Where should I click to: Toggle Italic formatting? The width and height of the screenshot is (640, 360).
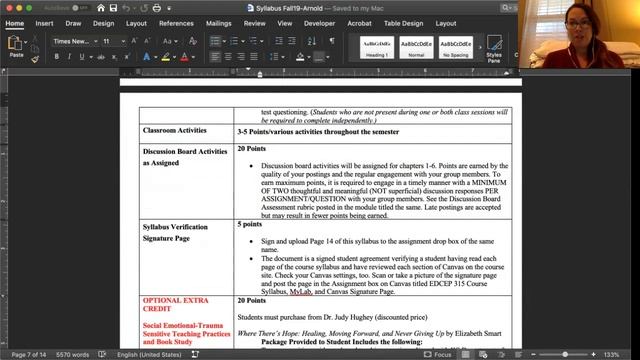point(69,57)
